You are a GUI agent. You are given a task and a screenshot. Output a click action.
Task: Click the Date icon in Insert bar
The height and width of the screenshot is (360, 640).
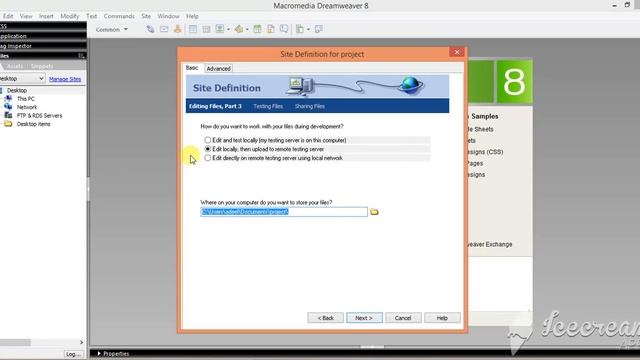257,29
